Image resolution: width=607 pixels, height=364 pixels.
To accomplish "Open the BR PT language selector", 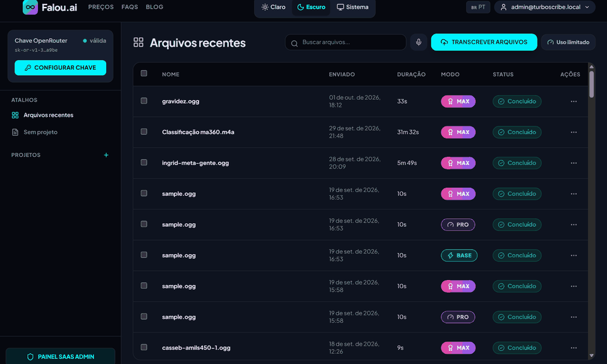I will point(478,7).
